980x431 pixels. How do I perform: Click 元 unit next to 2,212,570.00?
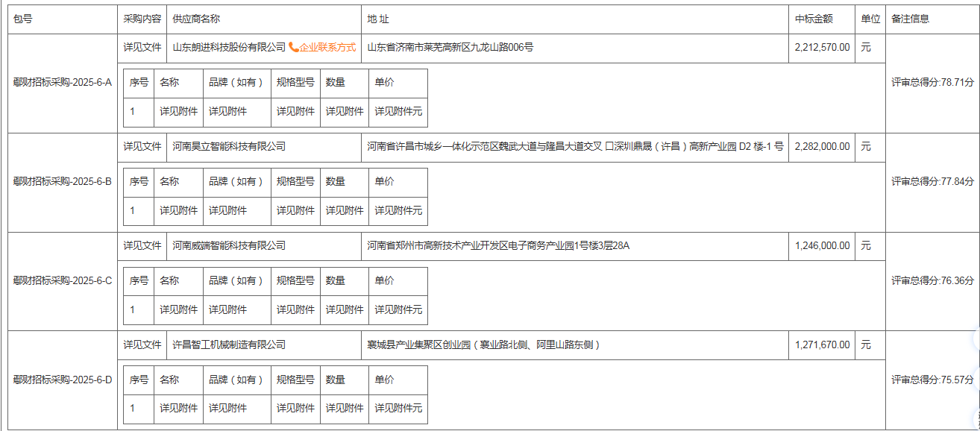866,47
